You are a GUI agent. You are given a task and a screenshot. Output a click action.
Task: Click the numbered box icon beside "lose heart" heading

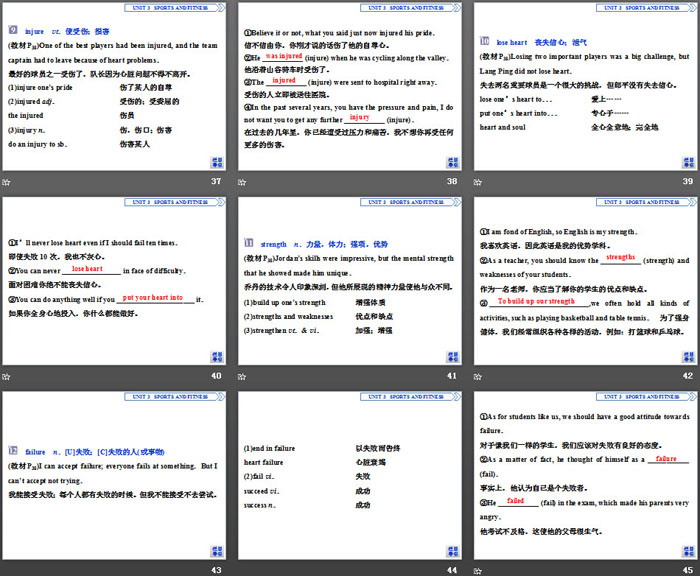click(x=484, y=41)
